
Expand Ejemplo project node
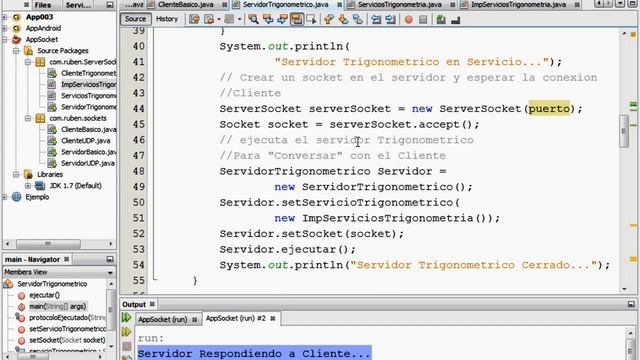(x=4, y=197)
